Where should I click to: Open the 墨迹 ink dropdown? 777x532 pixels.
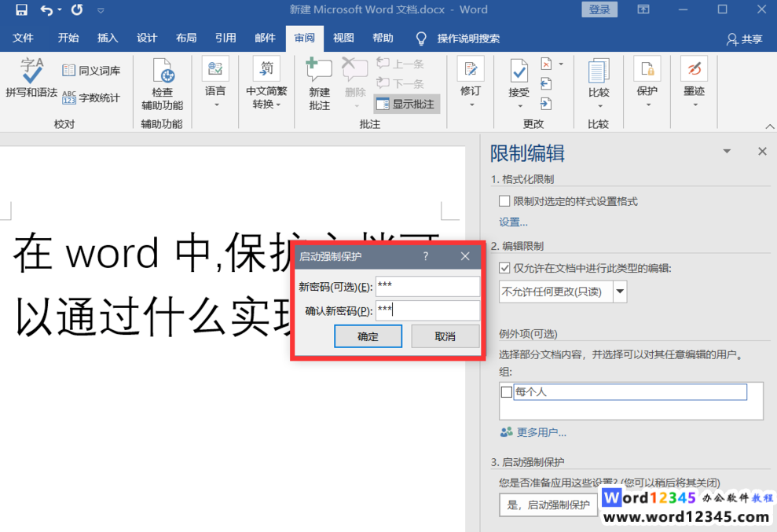(x=695, y=82)
